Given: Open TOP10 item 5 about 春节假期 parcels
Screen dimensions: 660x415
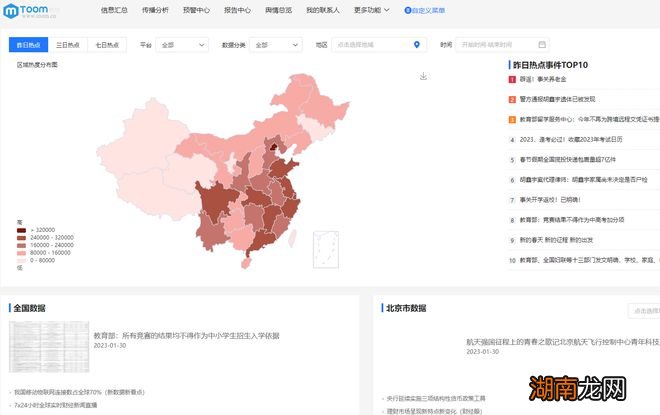Looking at the screenshot, I should point(567,160).
